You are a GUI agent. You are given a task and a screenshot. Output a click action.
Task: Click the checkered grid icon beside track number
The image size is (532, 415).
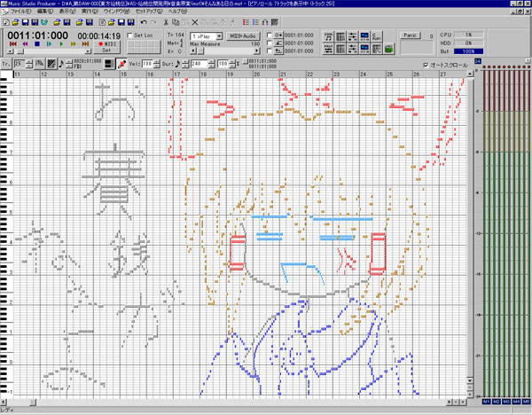tap(51, 64)
